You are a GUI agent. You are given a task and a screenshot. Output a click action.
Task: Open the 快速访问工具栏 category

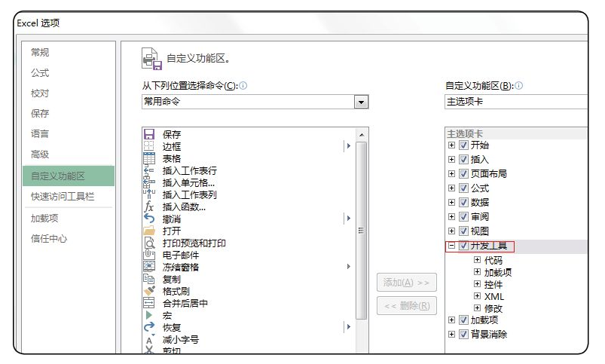pyautogui.click(x=63, y=197)
